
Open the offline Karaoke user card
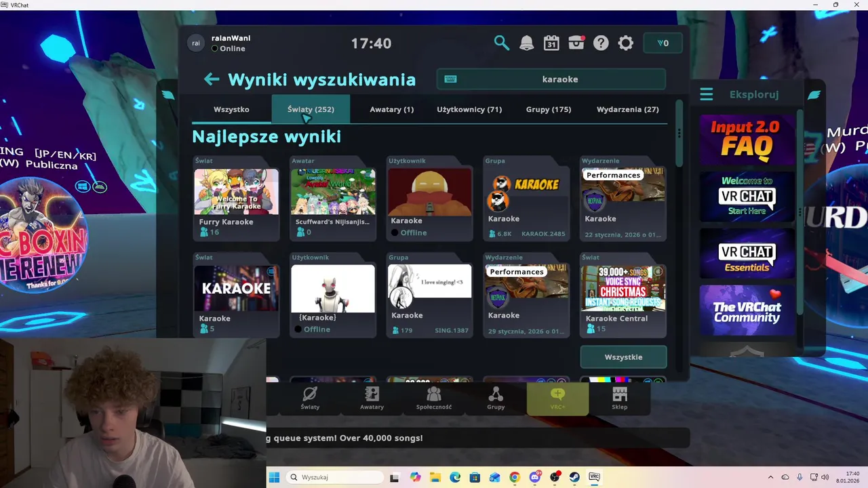(430, 199)
